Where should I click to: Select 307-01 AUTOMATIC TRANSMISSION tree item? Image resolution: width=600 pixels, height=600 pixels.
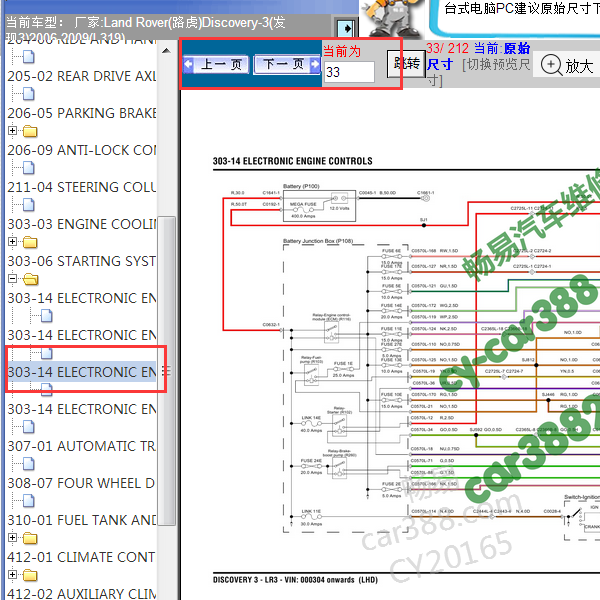(82, 446)
